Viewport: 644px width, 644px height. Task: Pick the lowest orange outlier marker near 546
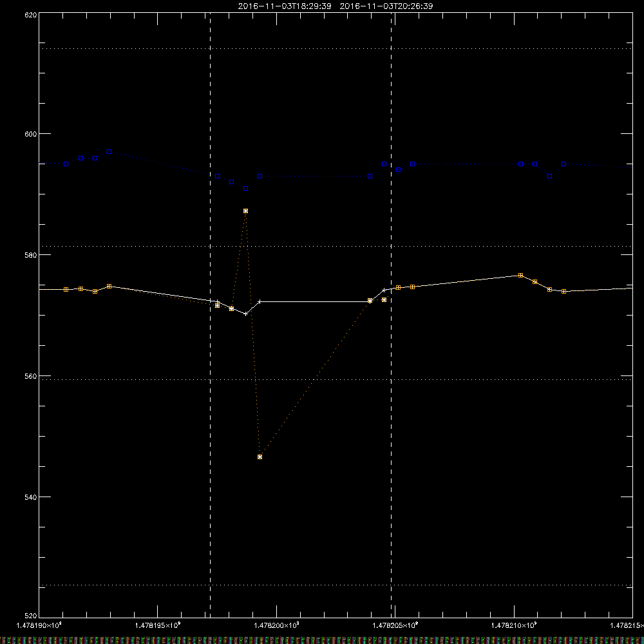(260, 457)
